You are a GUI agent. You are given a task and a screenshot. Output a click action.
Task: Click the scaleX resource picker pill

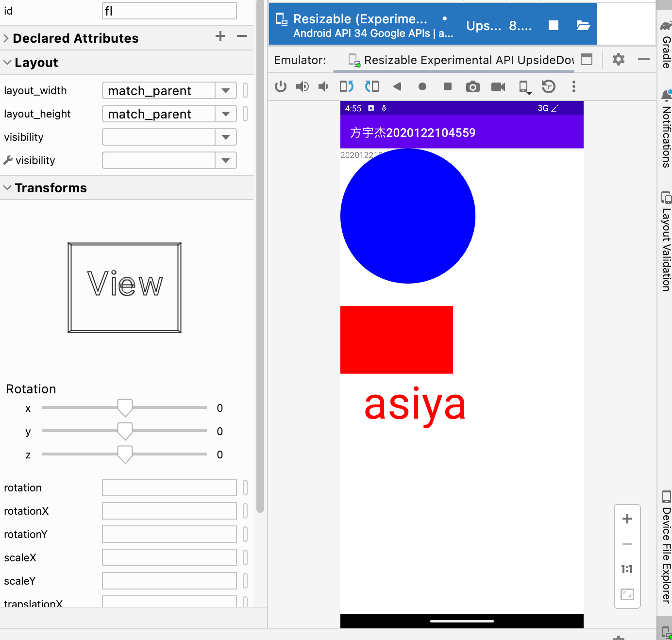(x=245, y=557)
